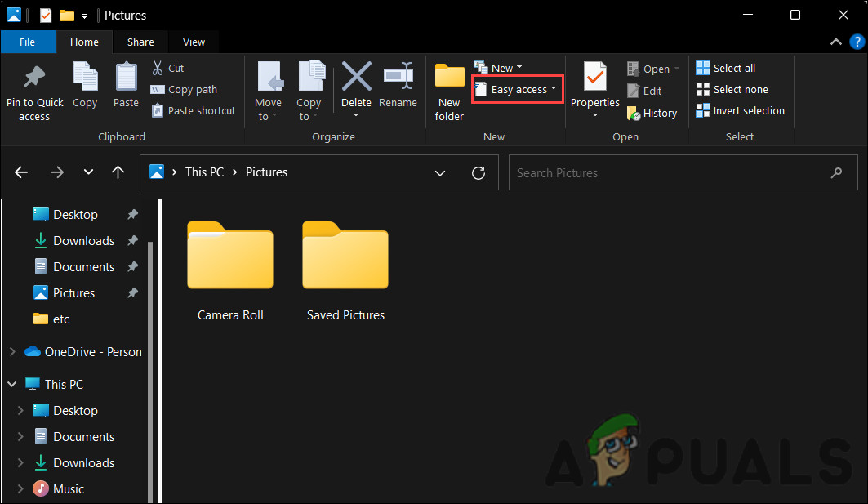
Task: Open the File menu tab
Action: tap(27, 42)
